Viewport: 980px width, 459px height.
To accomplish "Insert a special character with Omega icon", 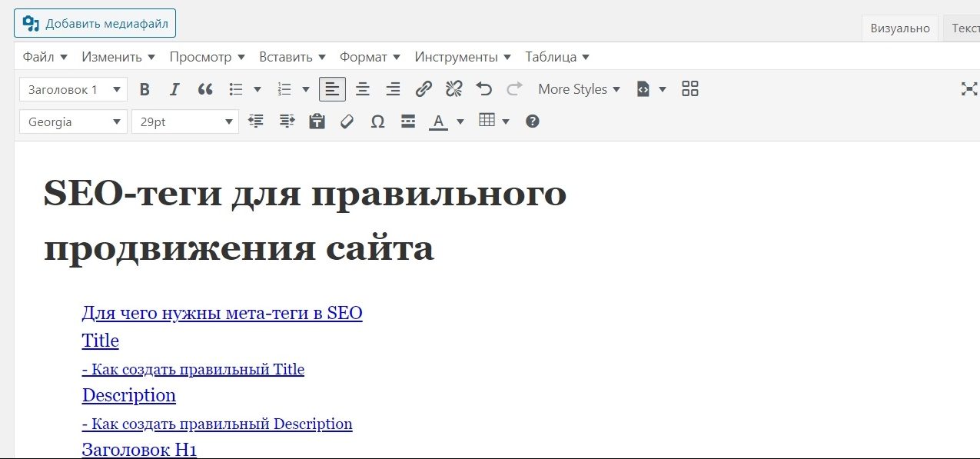I will (377, 121).
